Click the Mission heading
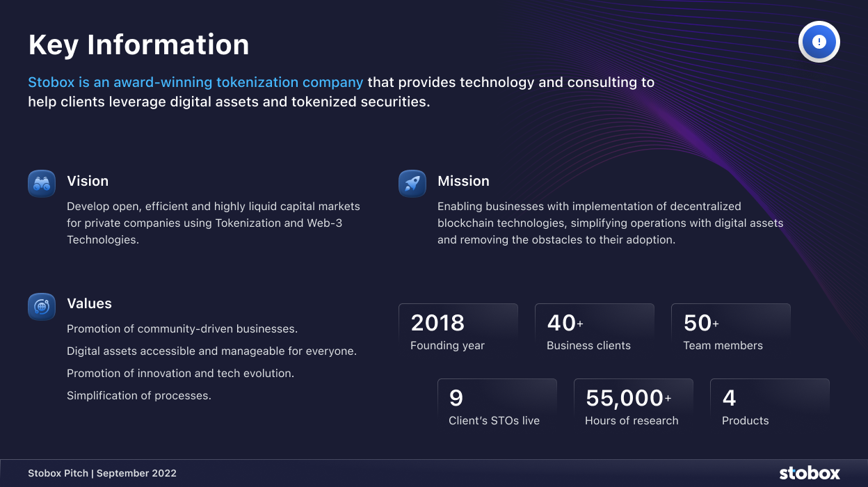The image size is (868, 487). [x=463, y=181]
